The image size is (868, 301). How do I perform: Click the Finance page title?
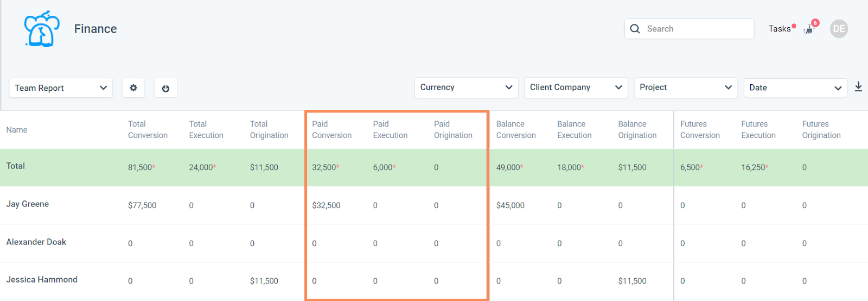click(x=95, y=29)
